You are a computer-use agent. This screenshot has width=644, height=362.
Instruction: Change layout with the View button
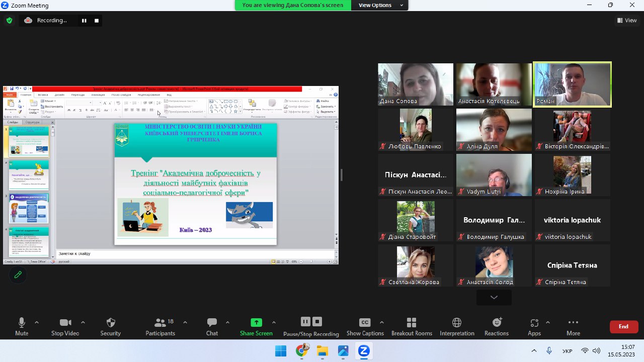(x=627, y=21)
